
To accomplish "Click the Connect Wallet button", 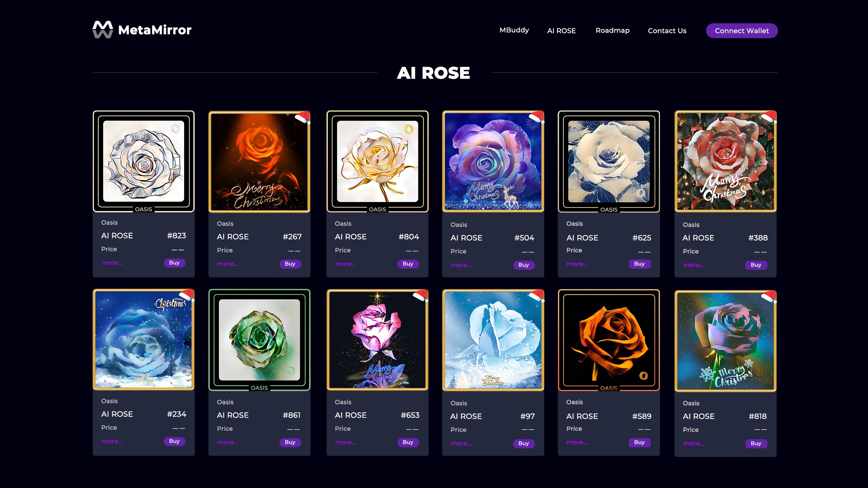I will point(742,31).
